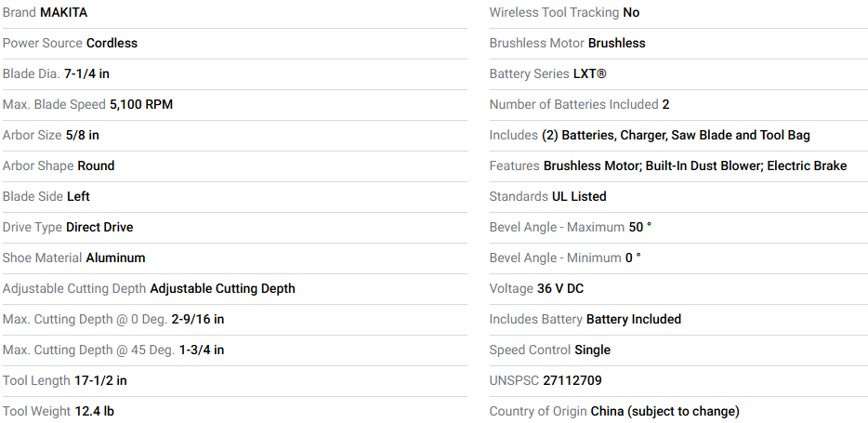Viewport: 868px width, 423px height.
Task: Click the Wireless Tool Tracking No value
Action: click(631, 13)
